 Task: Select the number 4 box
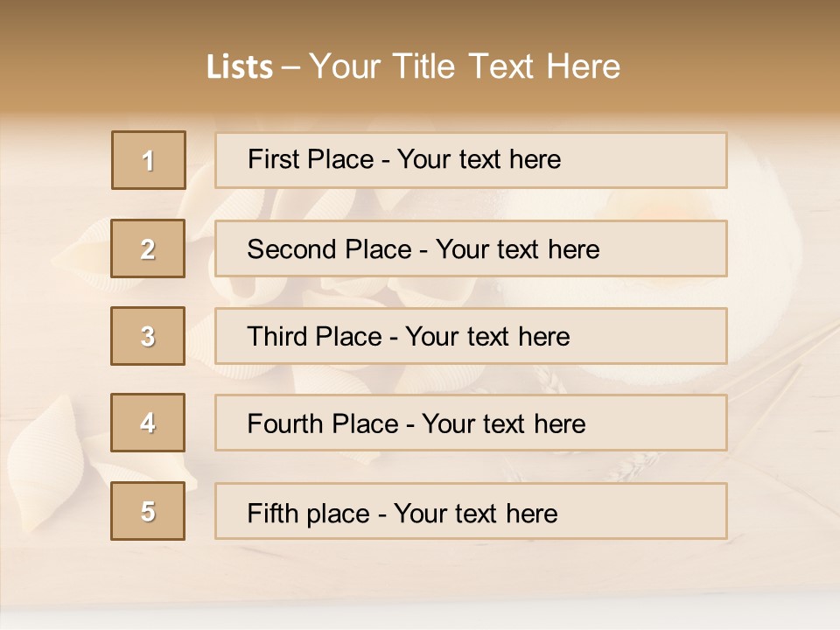(x=148, y=423)
